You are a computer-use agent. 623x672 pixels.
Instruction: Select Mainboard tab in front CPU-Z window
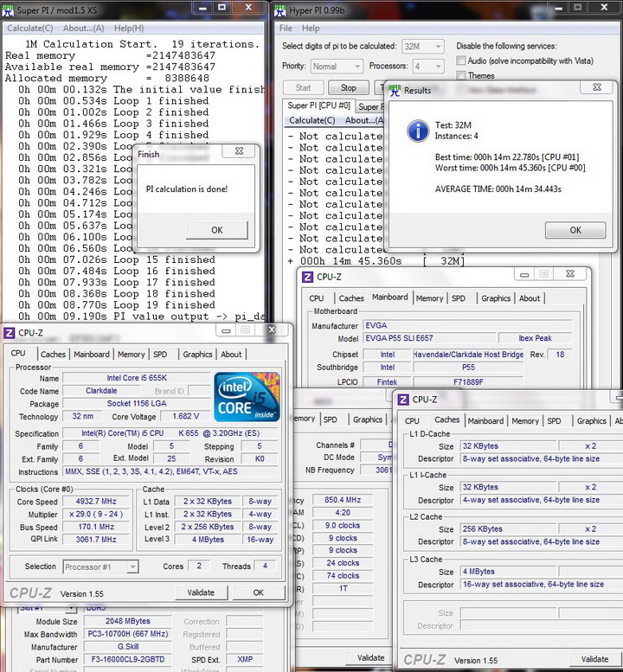(x=92, y=355)
